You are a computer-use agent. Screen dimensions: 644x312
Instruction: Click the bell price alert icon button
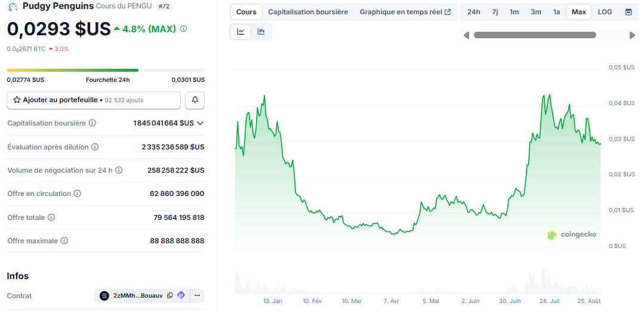(x=195, y=100)
